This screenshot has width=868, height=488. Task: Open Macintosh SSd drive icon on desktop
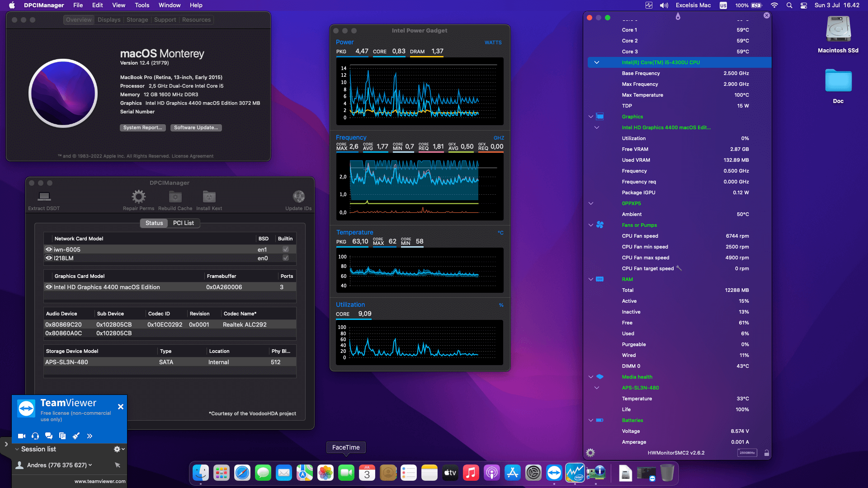(x=838, y=29)
